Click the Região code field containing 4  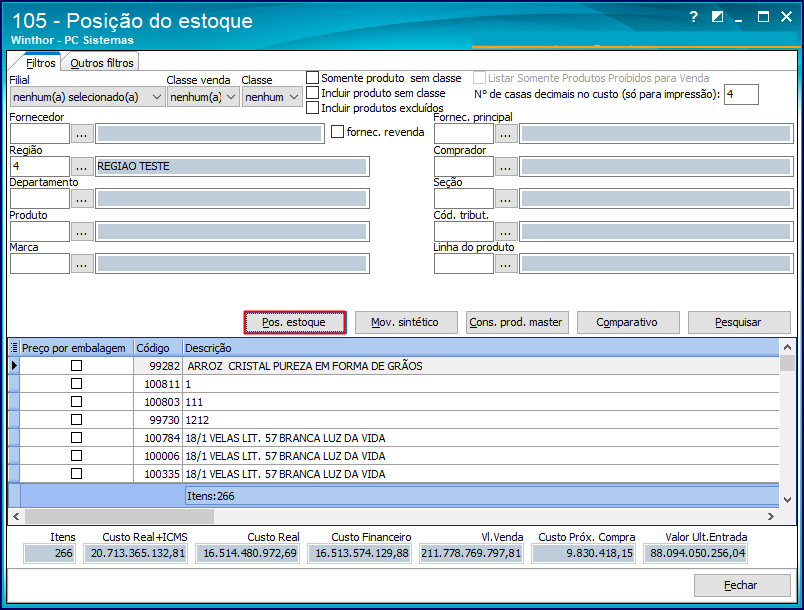[39, 167]
